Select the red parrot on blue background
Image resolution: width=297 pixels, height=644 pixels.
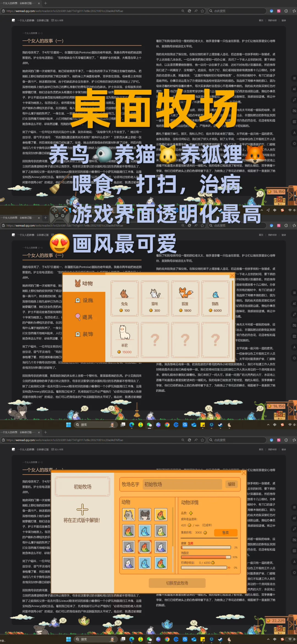(161, 563)
